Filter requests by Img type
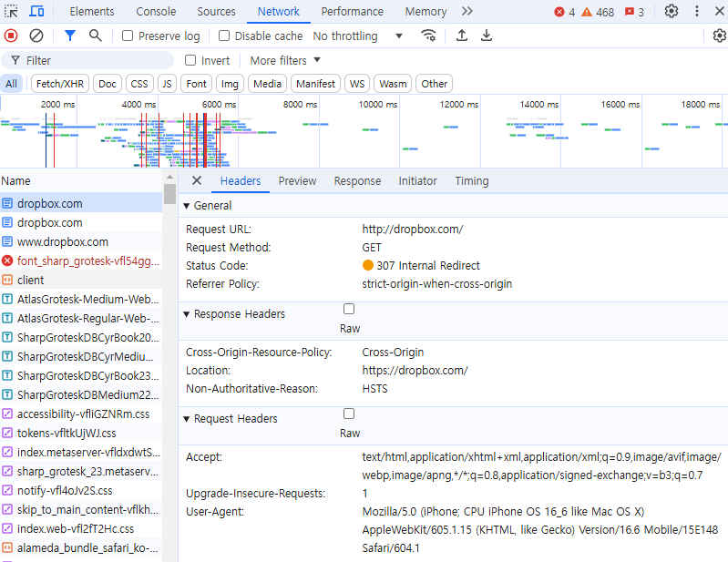This screenshot has height=562, width=728. 230,84
